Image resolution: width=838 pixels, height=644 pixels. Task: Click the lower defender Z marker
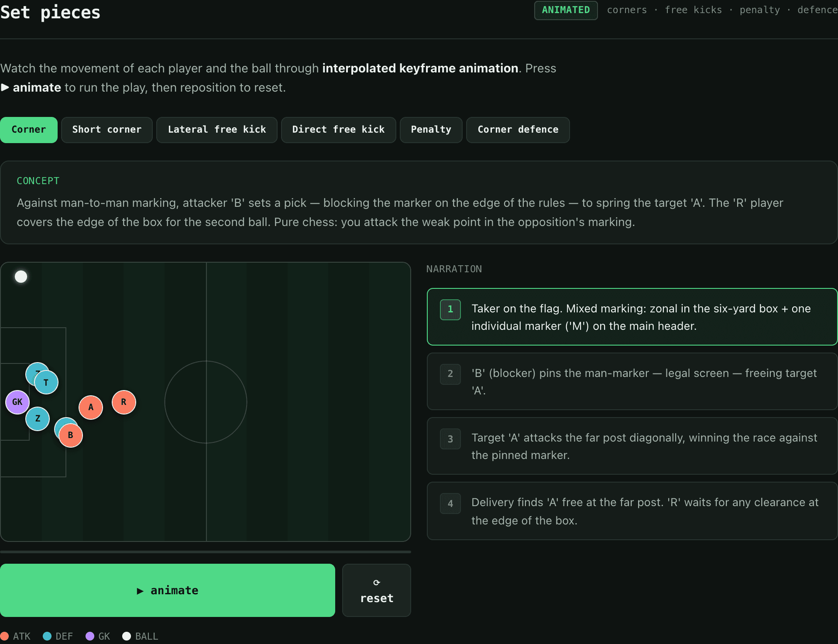(x=38, y=418)
